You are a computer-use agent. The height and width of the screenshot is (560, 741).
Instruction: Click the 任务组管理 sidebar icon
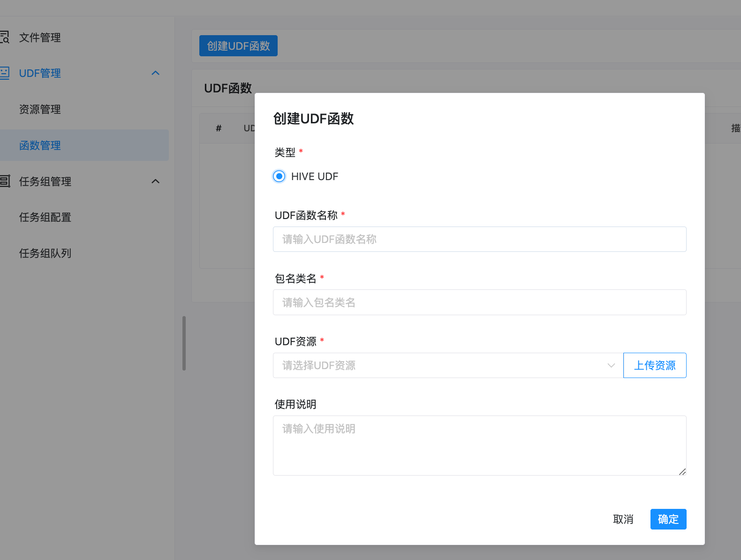tap(5, 181)
